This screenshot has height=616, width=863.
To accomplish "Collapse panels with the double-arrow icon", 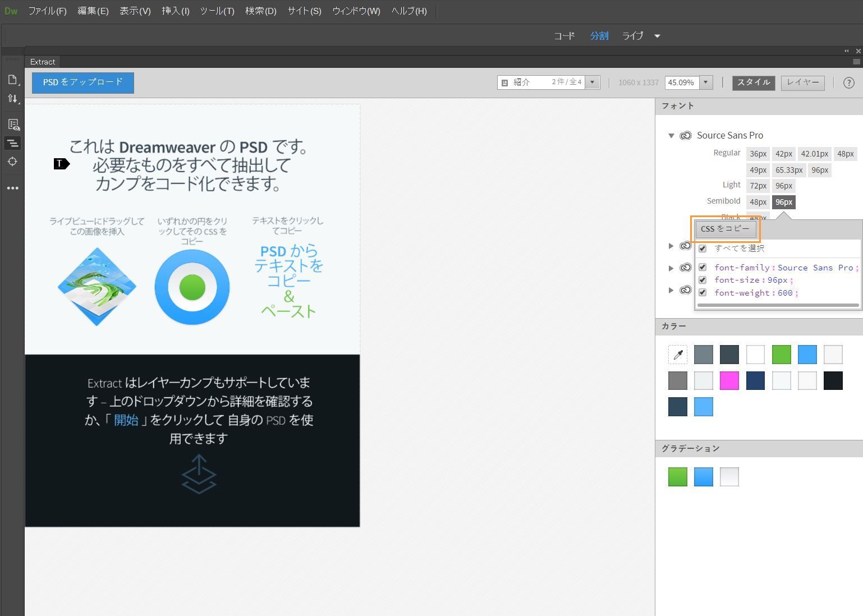I will pyautogui.click(x=847, y=51).
